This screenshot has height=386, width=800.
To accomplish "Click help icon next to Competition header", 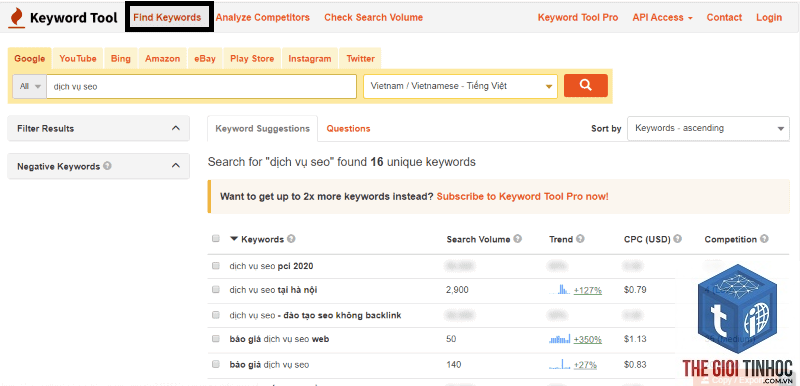I will pyautogui.click(x=764, y=239).
